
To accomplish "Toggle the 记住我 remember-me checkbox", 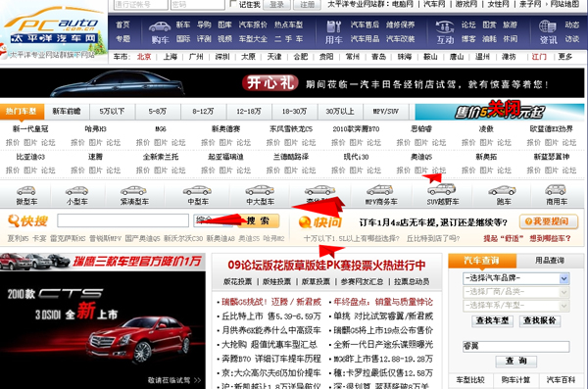I will tap(233, 4).
